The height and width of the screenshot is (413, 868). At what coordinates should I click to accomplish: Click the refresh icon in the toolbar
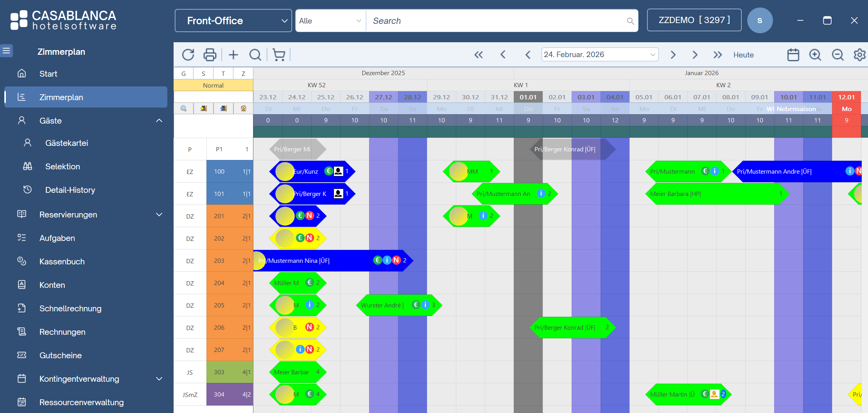click(x=188, y=55)
